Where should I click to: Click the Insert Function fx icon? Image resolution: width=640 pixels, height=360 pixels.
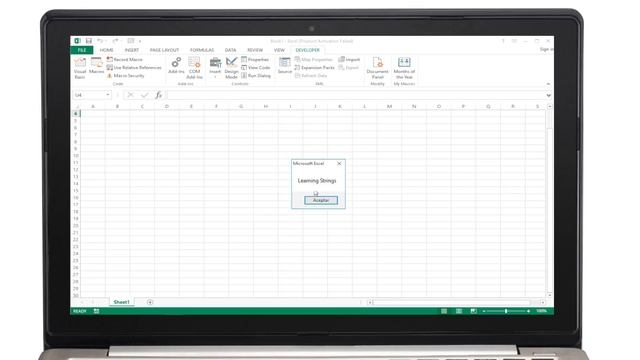tap(158, 95)
